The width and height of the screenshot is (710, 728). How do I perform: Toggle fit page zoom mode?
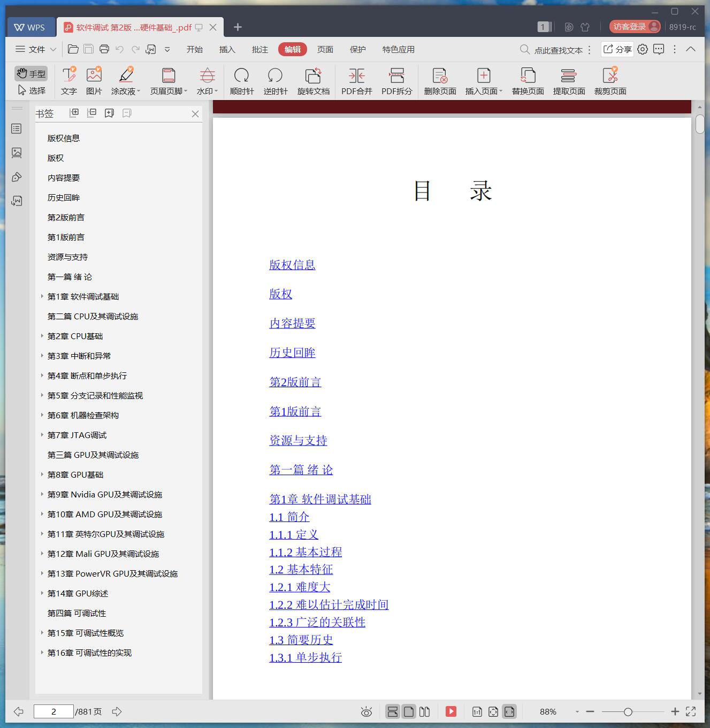click(493, 711)
